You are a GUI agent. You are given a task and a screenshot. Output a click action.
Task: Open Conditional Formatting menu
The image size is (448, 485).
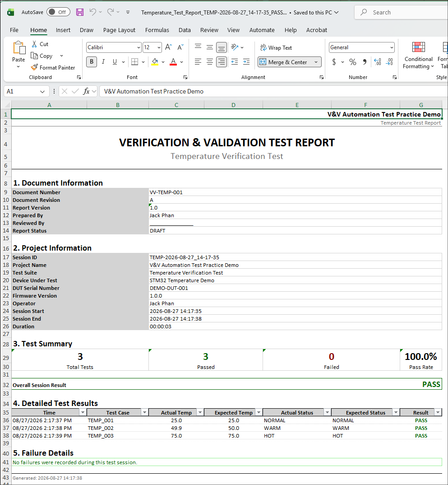418,56
